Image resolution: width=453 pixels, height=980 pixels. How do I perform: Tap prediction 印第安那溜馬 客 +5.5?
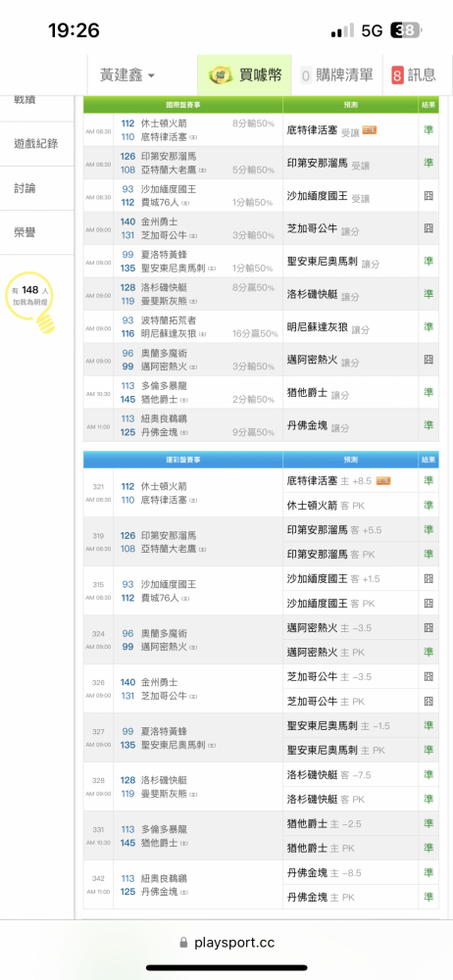[334, 530]
